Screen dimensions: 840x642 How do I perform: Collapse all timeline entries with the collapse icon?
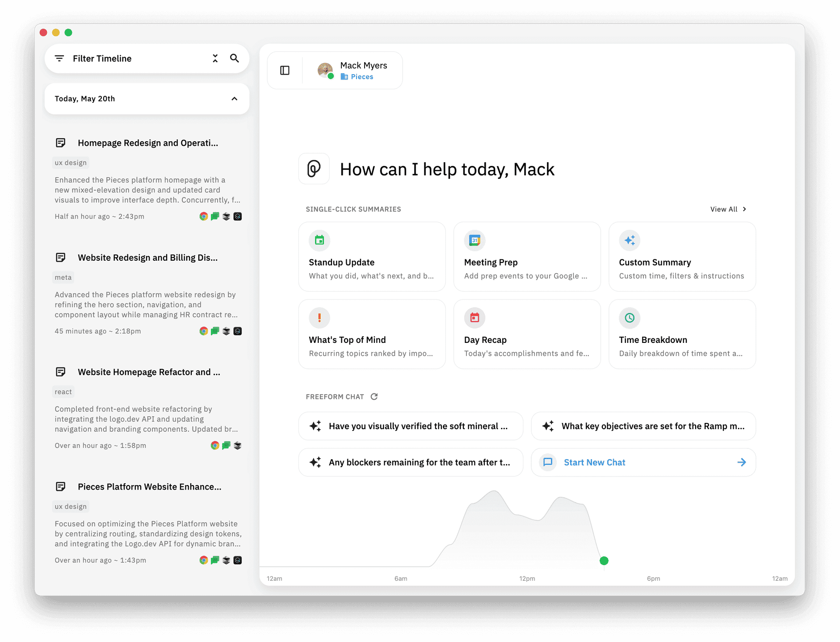click(215, 59)
